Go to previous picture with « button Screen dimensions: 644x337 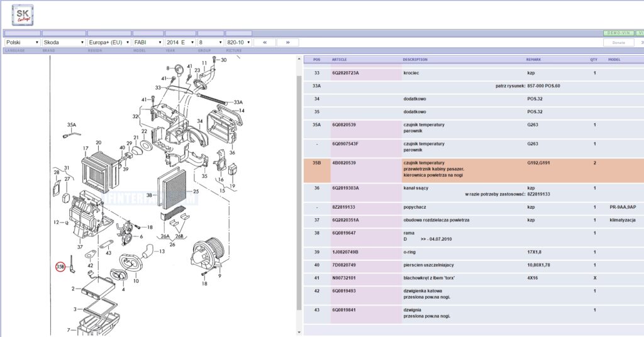265,42
